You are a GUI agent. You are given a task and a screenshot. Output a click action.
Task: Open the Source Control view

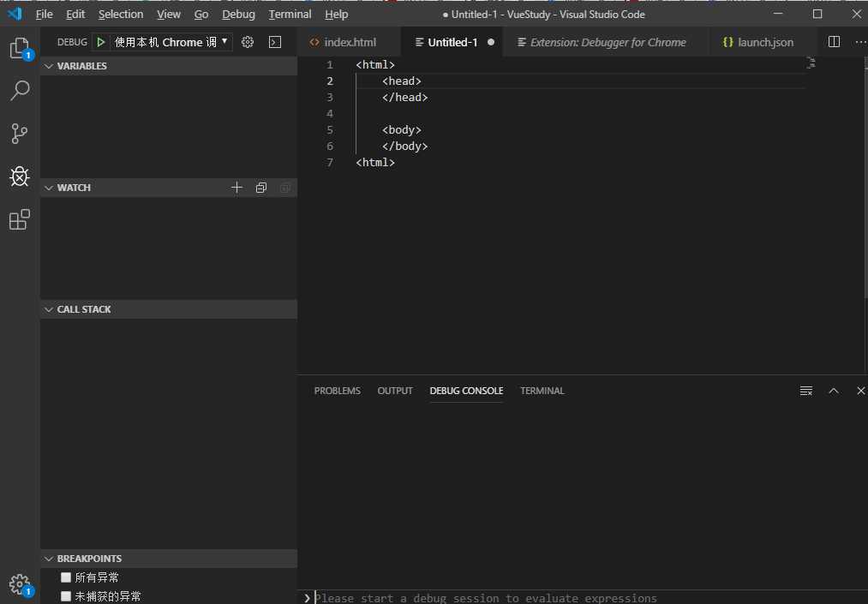click(x=20, y=134)
